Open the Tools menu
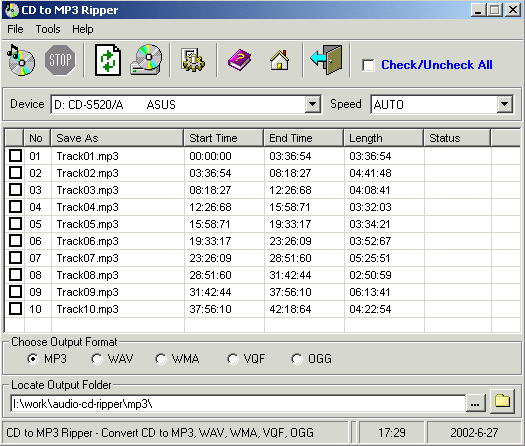Viewport: 525px width, 446px height. [48, 29]
